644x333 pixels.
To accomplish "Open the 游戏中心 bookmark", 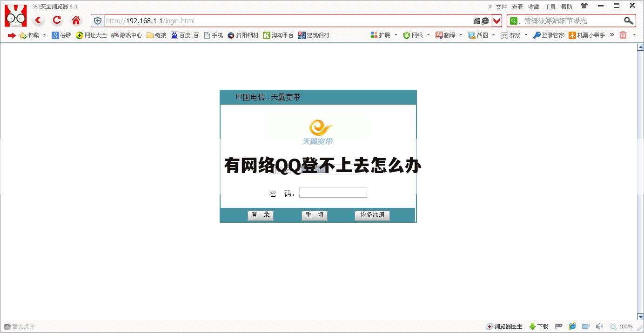I will 127,35.
